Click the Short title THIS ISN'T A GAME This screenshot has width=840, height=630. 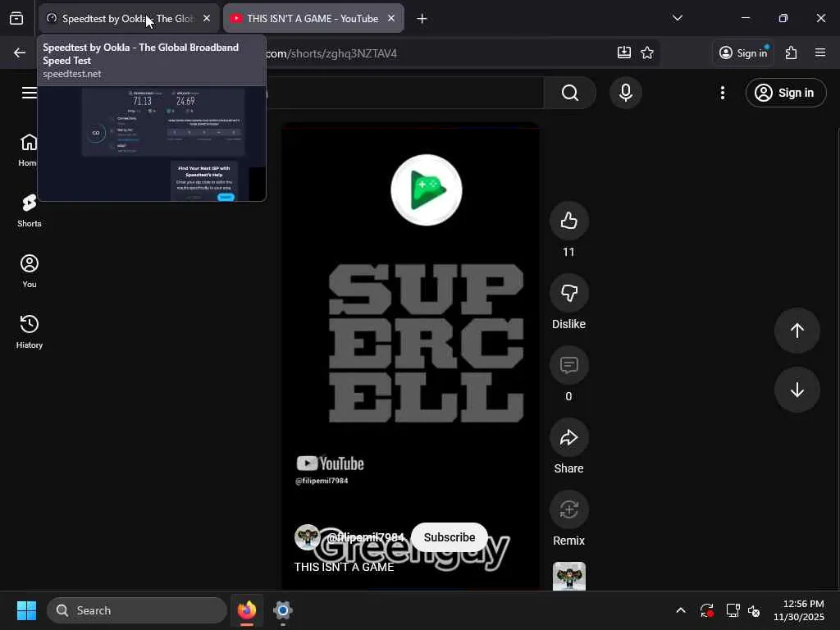point(344,567)
